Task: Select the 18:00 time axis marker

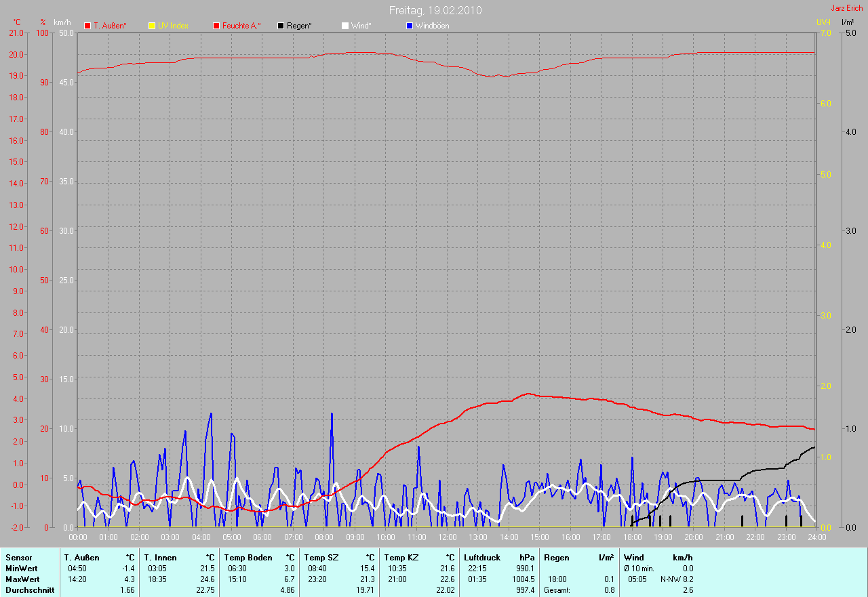Action: 632,537
